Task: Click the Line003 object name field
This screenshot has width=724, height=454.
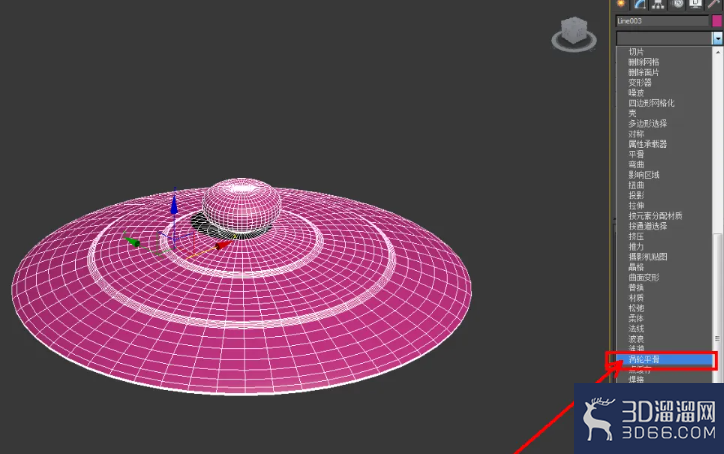Action: tap(662, 21)
